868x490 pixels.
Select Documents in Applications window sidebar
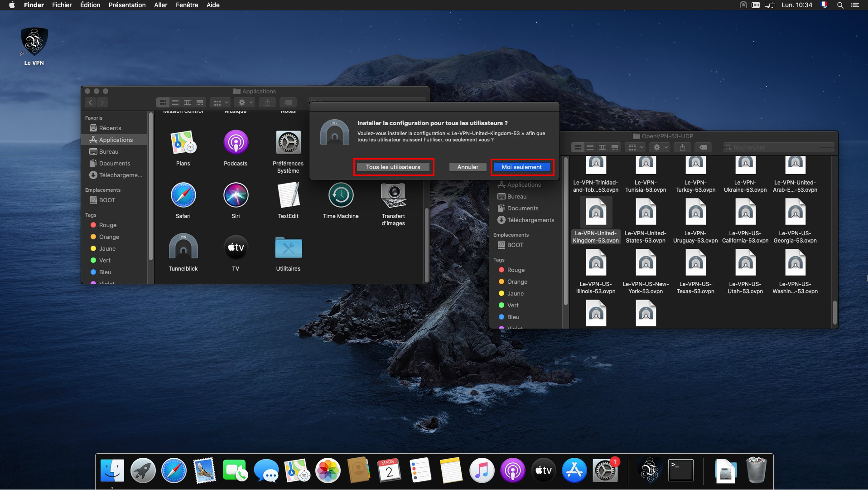114,163
